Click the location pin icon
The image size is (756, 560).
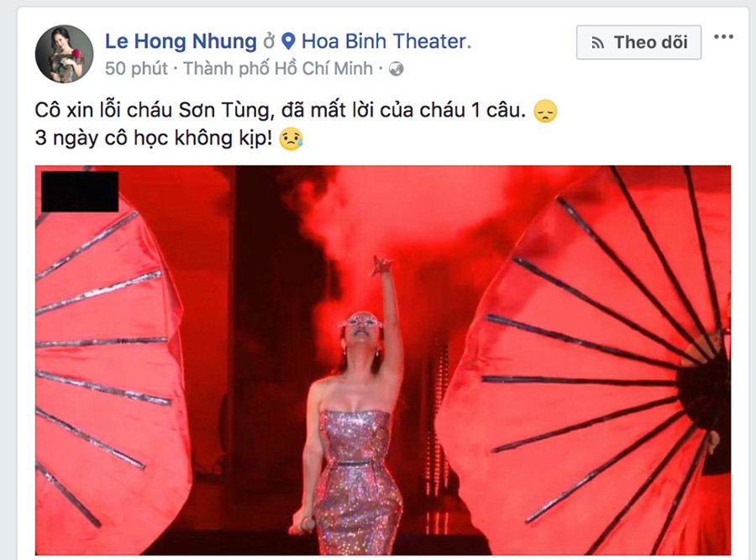click(288, 41)
